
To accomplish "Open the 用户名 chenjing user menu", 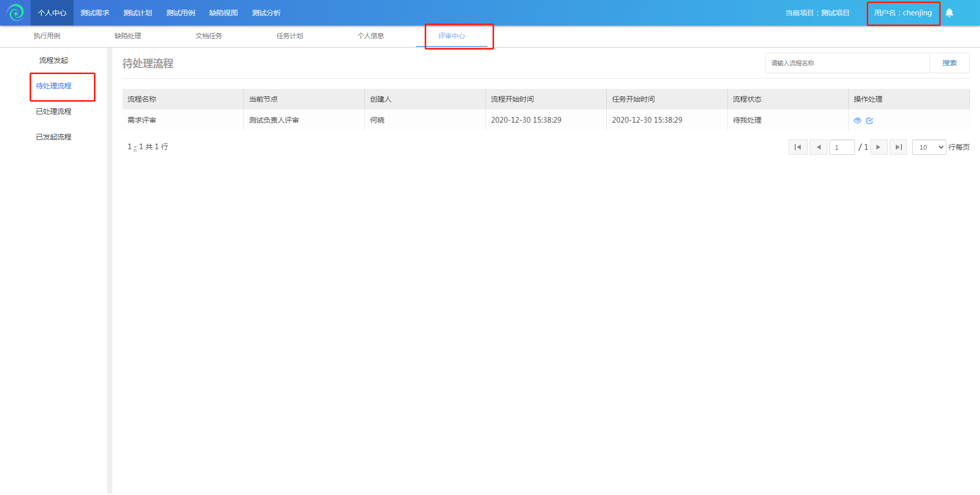I will coord(902,13).
